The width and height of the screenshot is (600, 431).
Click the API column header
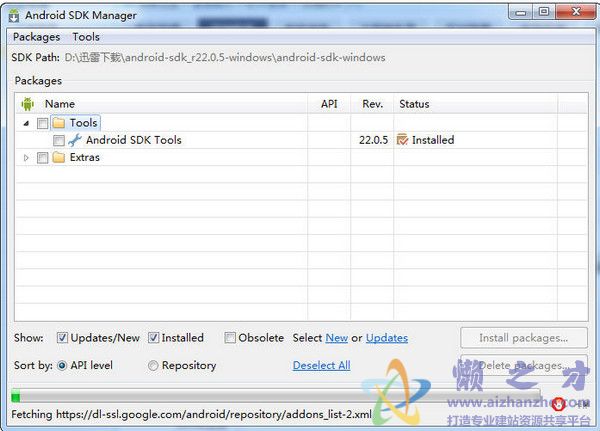(x=329, y=104)
